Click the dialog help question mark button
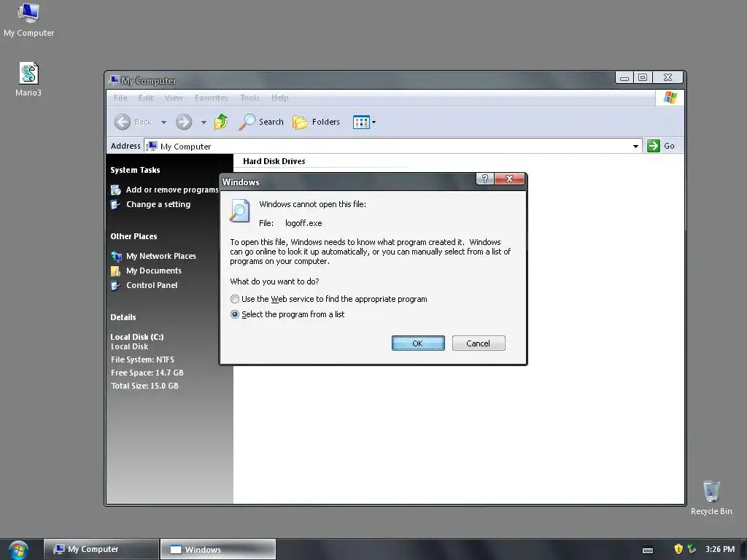747x560 pixels. (485, 179)
